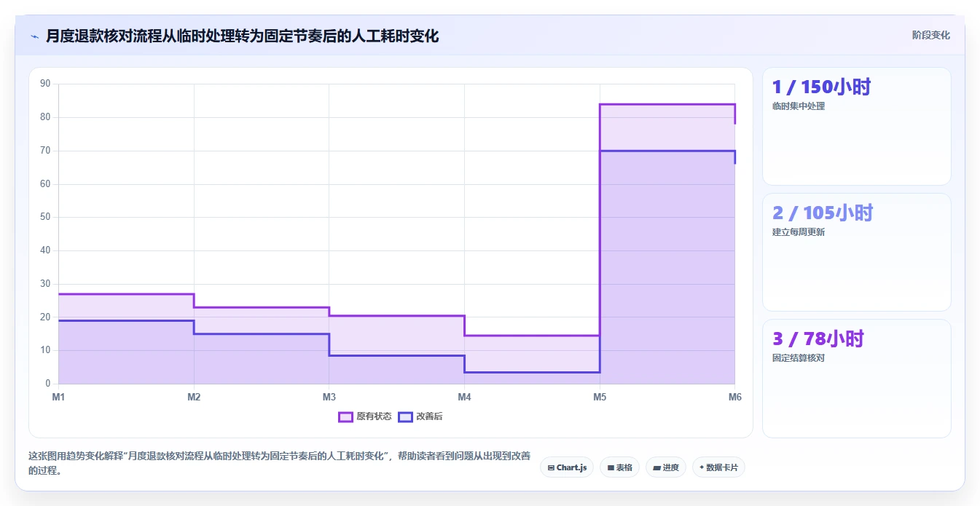Select the 进度 tag chip
The width and height of the screenshot is (980, 506).
point(666,467)
